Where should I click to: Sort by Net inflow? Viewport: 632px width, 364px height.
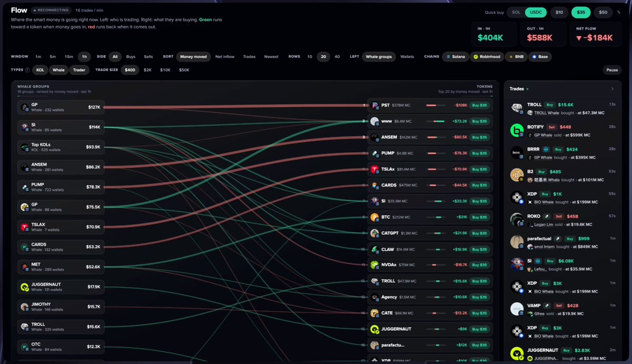(x=225, y=56)
